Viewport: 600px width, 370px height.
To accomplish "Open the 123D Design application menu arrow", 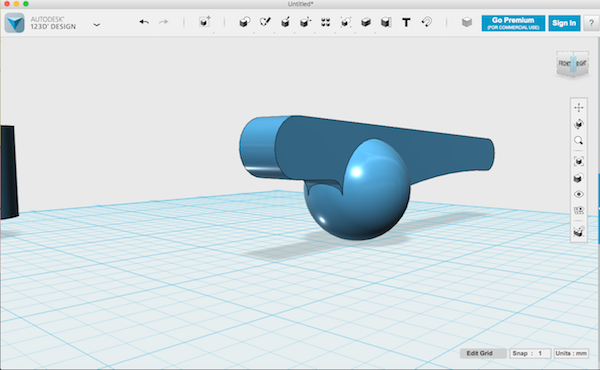I will 97,24.
